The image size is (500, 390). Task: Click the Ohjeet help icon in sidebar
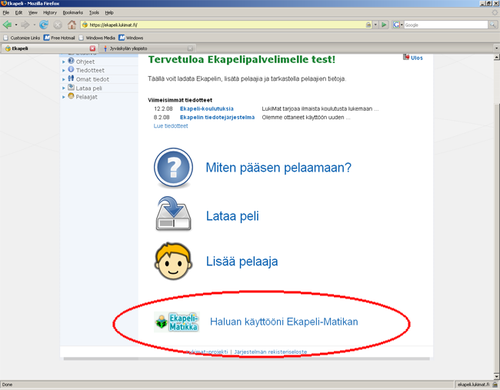tap(71, 61)
